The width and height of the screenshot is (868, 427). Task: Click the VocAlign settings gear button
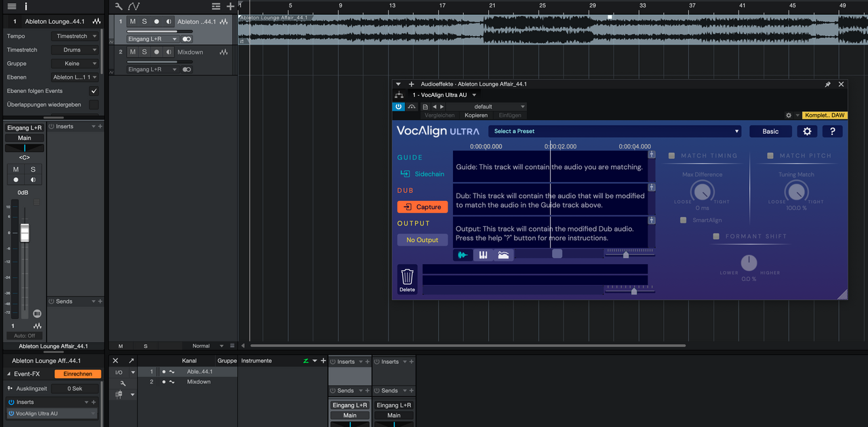click(806, 131)
